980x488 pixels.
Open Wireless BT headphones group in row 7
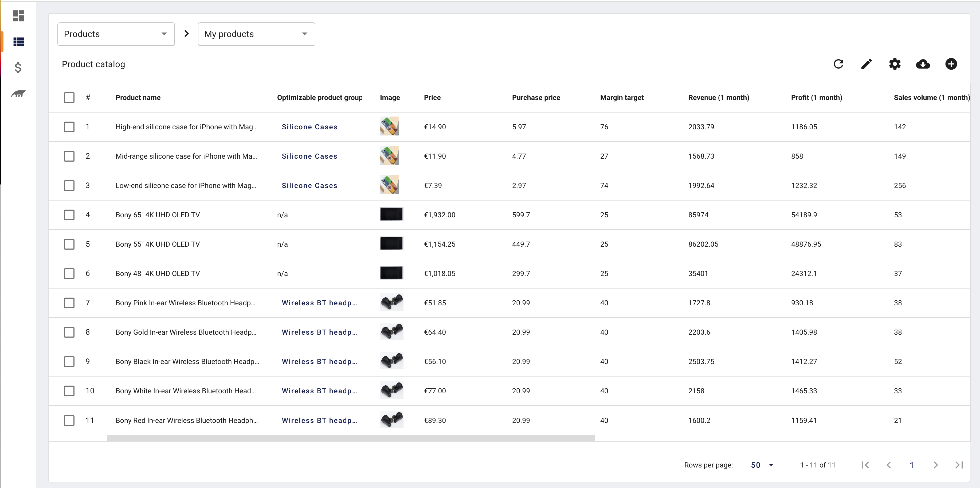(x=319, y=303)
